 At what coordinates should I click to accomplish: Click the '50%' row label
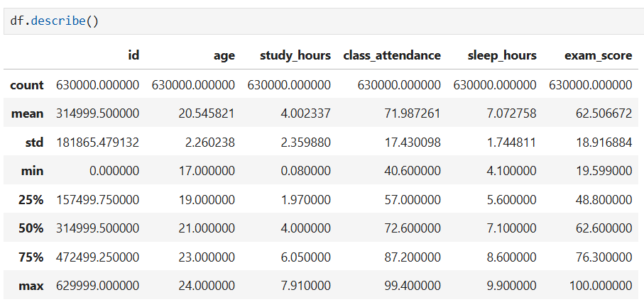31,228
